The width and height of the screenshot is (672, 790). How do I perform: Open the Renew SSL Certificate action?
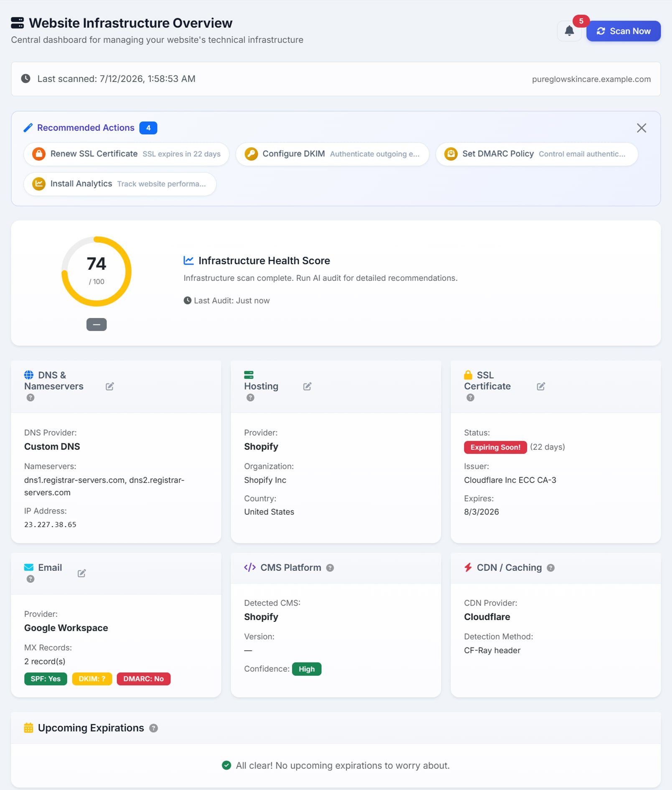click(126, 154)
